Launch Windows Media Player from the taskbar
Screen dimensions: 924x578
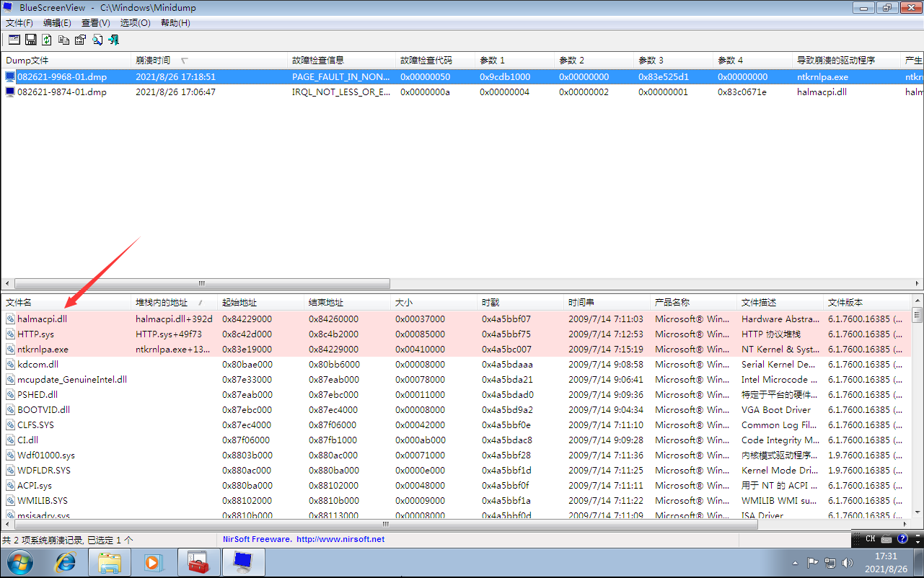(x=154, y=563)
